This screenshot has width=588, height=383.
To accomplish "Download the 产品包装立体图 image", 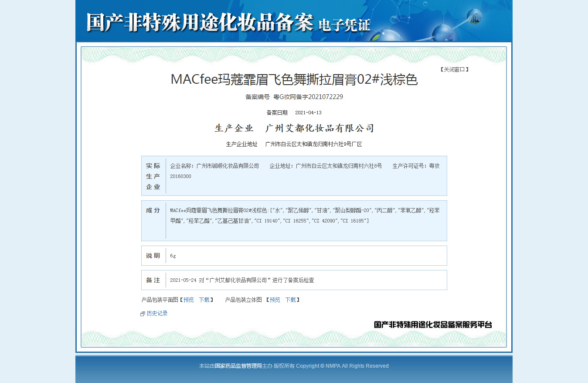I will tap(290, 300).
